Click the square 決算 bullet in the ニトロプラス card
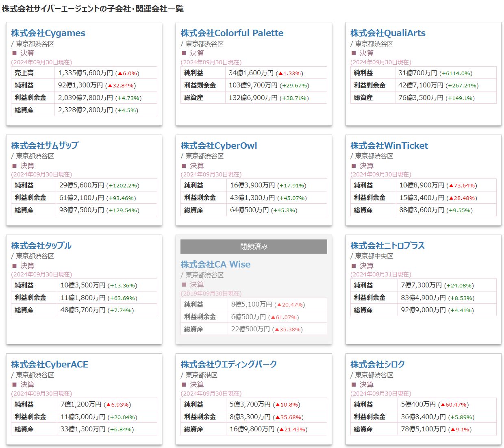This screenshot has height=448, width=504. 354,266
